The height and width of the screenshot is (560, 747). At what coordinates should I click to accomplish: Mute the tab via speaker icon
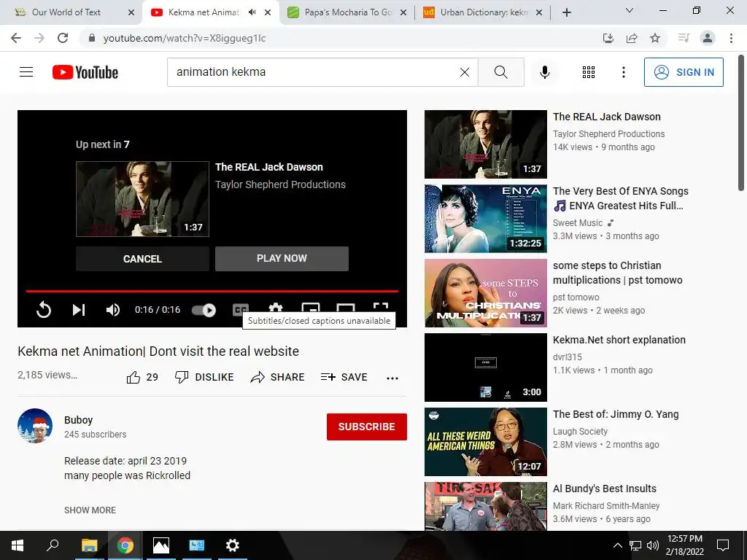point(252,12)
